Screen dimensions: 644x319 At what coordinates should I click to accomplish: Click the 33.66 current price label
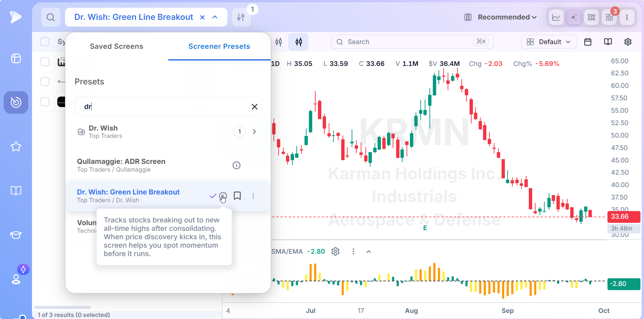click(623, 217)
